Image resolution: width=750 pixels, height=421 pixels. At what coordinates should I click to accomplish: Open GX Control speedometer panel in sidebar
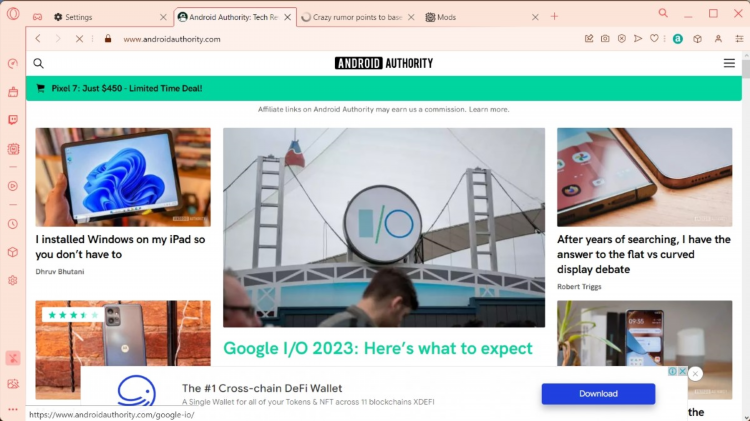point(13,64)
